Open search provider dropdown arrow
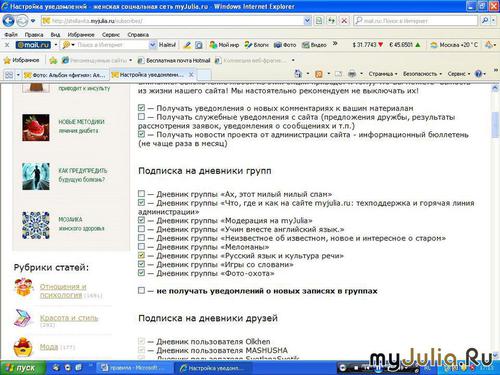Image resolution: width=500 pixels, height=375 pixels. coord(493,21)
